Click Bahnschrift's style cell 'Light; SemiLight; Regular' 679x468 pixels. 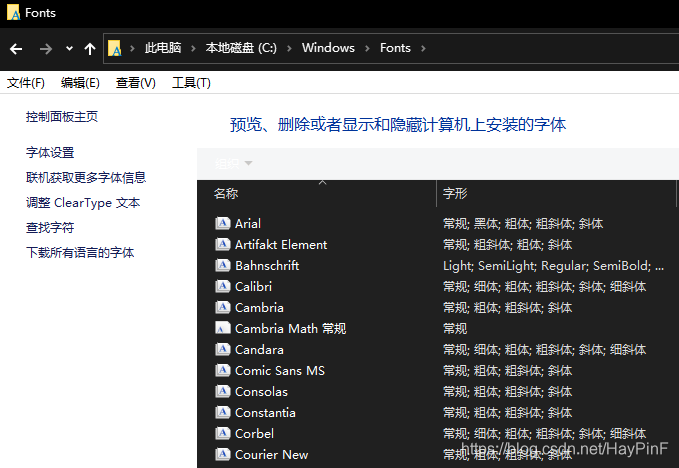pyautogui.click(x=553, y=265)
